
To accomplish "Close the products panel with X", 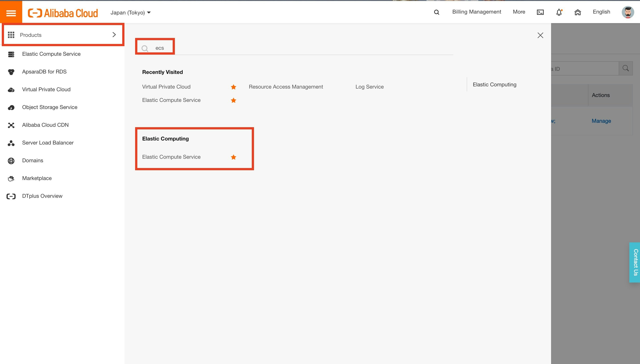I will [540, 35].
